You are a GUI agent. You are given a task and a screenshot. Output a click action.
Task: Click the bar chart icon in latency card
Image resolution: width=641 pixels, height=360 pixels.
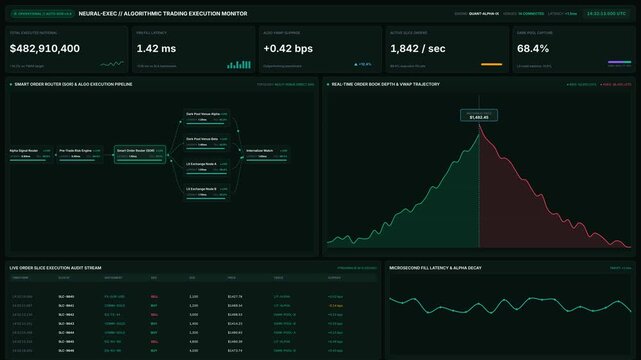point(239,64)
